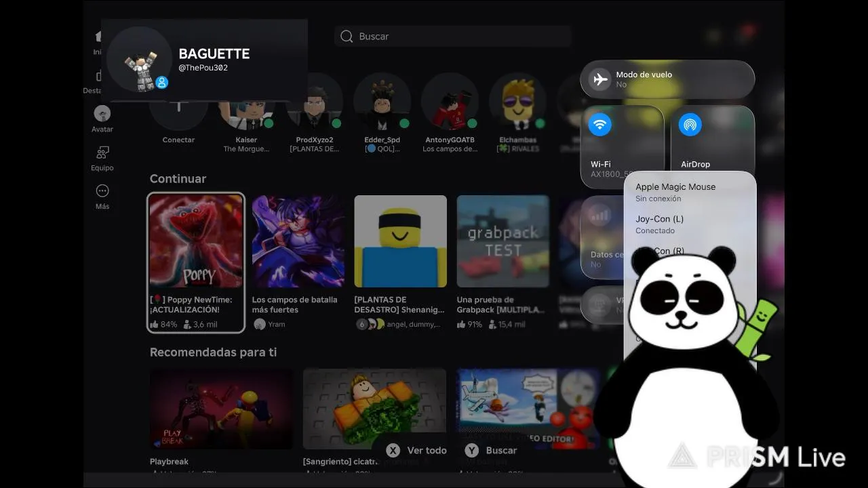Click the search magnifier icon

tap(347, 37)
